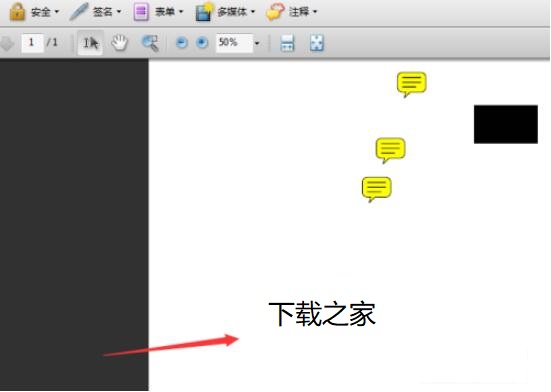Click the comment bubbles icon in toolbar

coord(275,12)
